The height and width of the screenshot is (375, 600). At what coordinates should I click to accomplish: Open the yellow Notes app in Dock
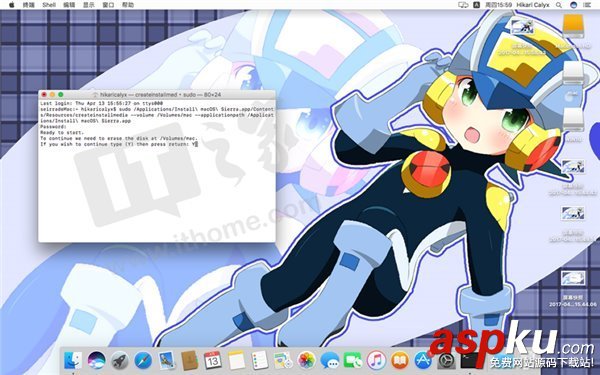236,360
